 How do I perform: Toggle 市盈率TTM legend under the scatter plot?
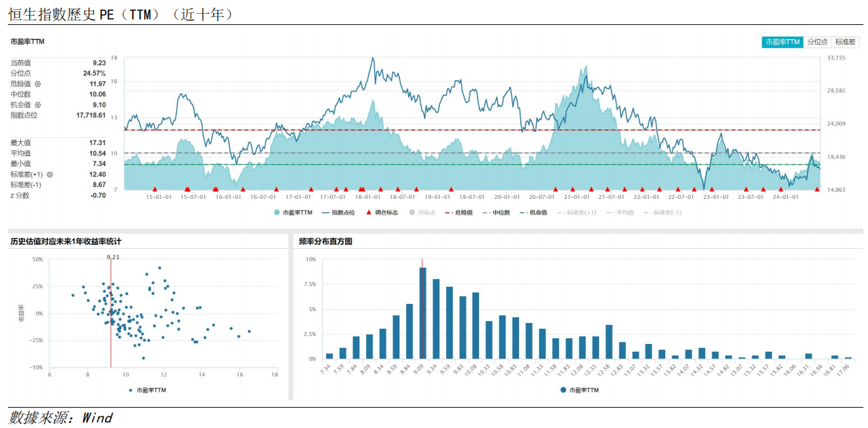click(x=148, y=390)
